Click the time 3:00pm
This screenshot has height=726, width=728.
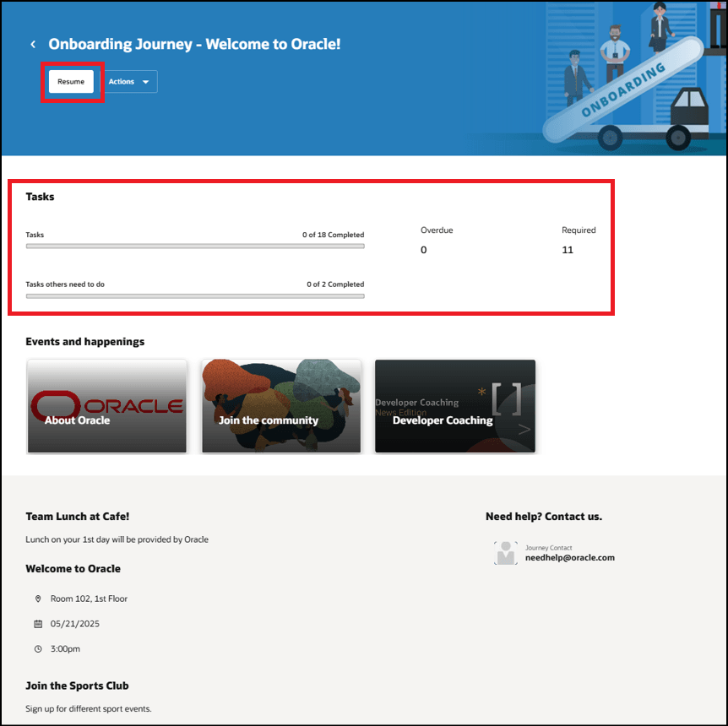65,649
